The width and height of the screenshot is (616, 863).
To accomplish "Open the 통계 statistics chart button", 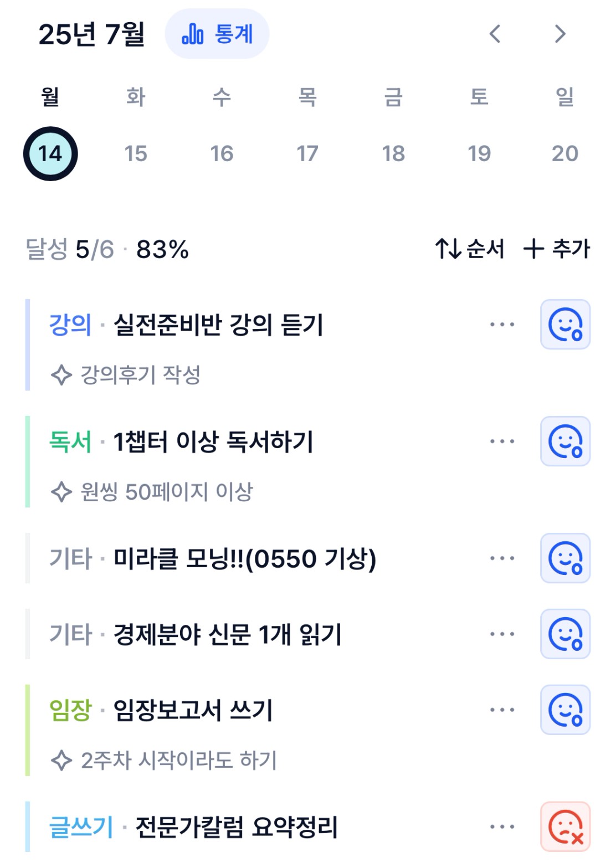I will (x=217, y=34).
